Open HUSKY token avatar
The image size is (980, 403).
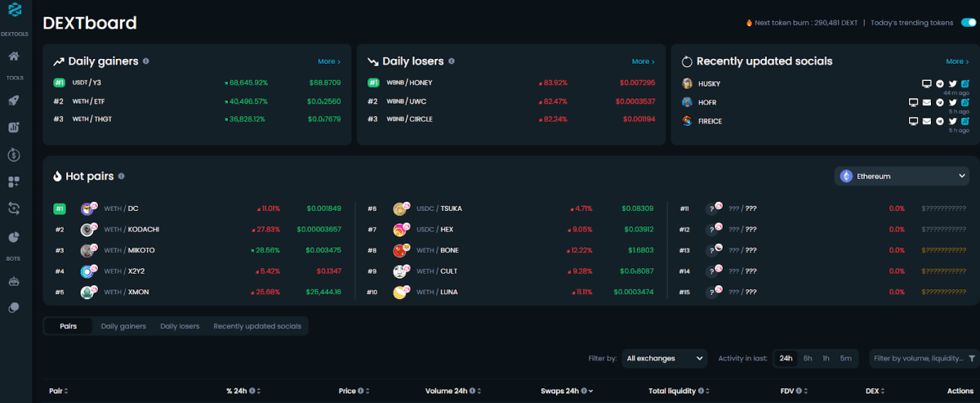coord(688,83)
